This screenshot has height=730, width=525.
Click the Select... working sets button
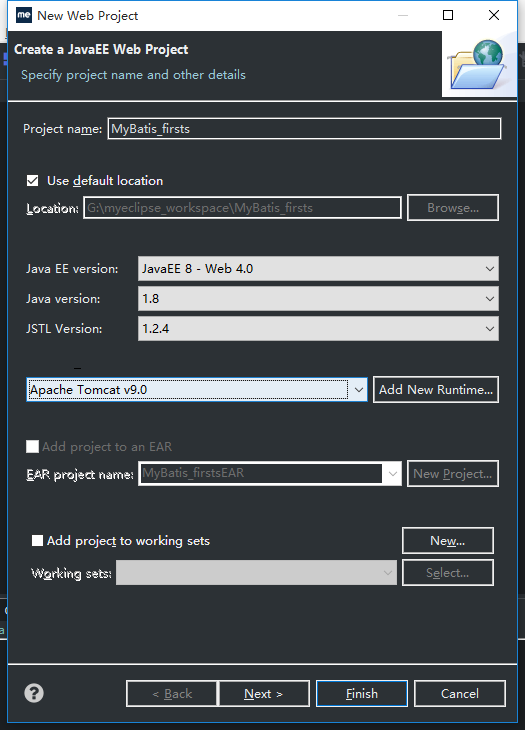[x=448, y=573]
